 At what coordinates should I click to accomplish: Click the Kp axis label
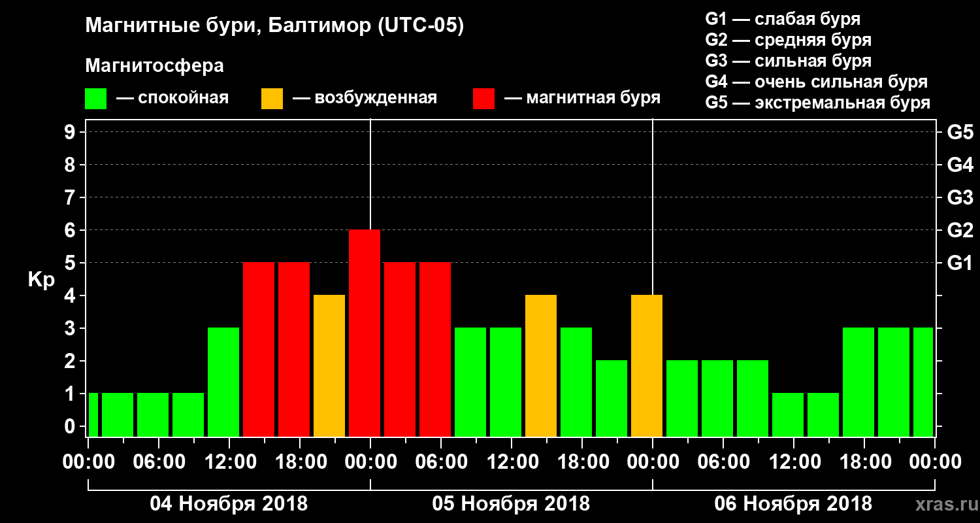point(41,280)
